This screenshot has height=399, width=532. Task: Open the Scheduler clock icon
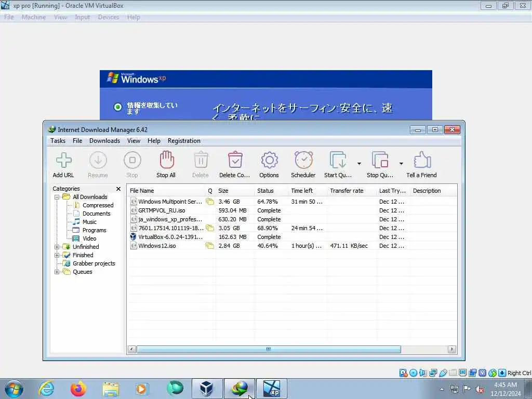click(x=303, y=160)
